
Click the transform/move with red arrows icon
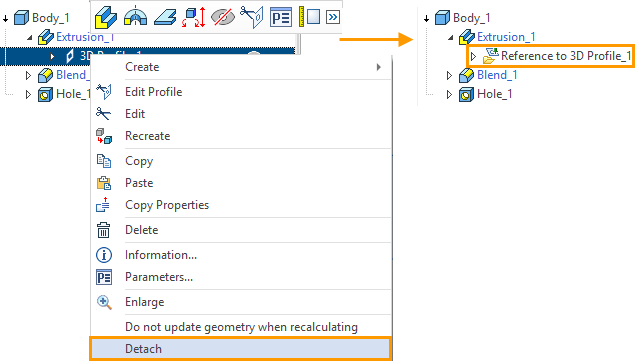(193, 18)
